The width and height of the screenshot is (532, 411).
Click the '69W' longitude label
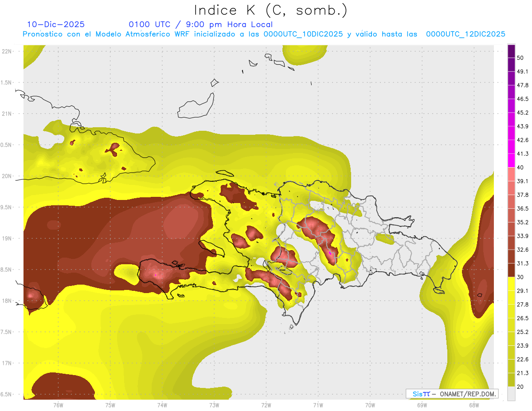pos(422,405)
